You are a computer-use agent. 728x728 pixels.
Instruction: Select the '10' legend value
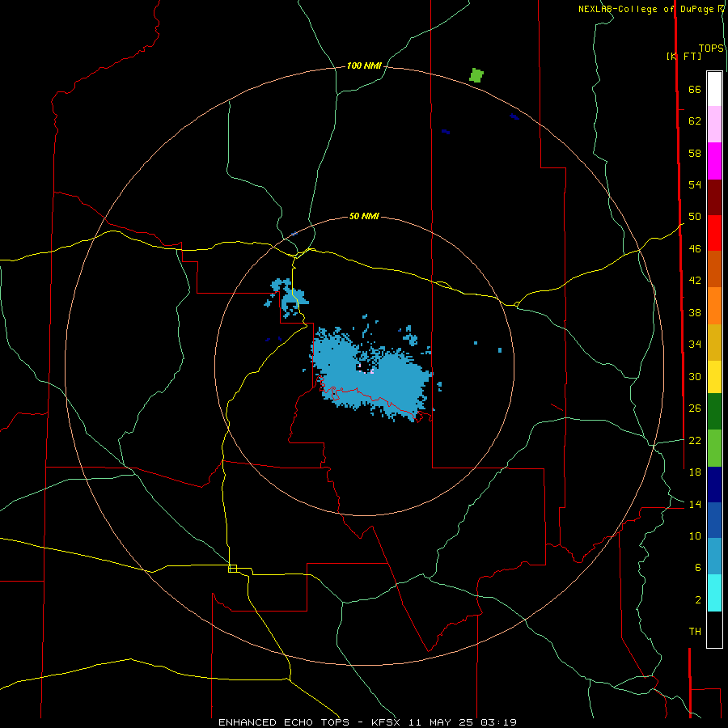[x=695, y=535]
